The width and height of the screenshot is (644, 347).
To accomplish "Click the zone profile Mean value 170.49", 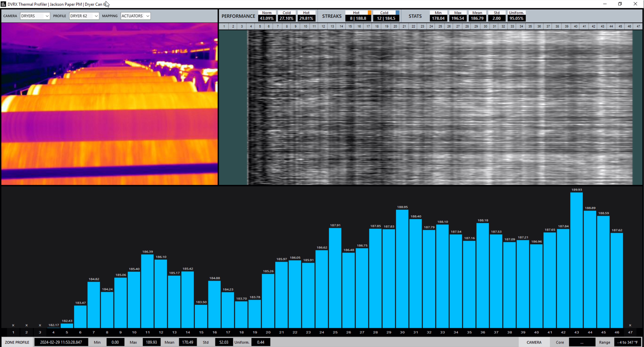I will [188, 342].
